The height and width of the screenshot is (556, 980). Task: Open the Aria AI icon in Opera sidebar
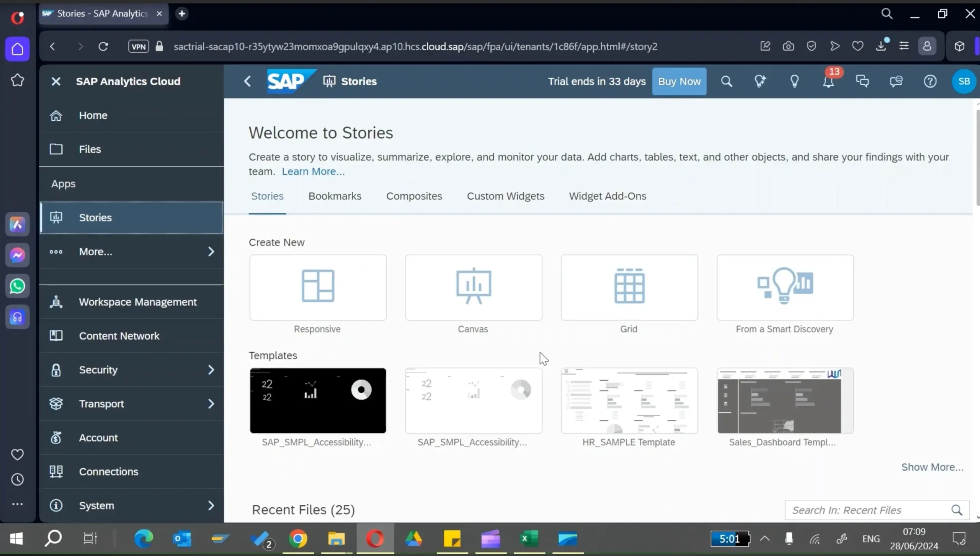17,224
